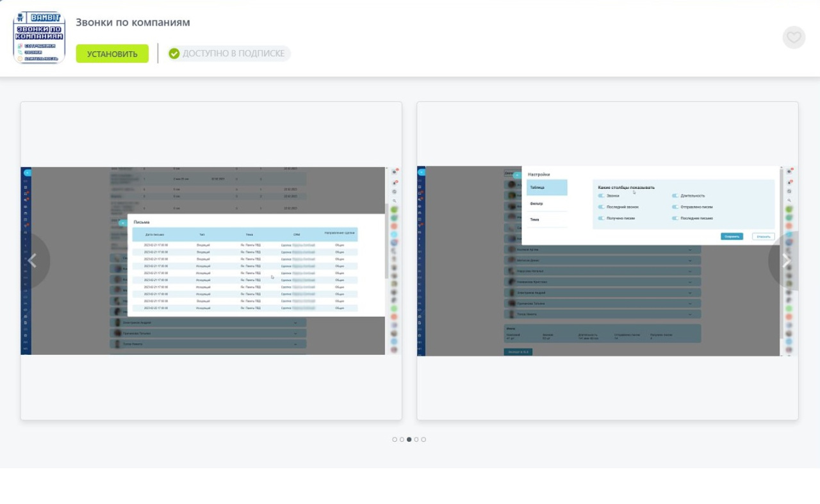Click the "Доступно в подписке" badge

(x=229, y=54)
